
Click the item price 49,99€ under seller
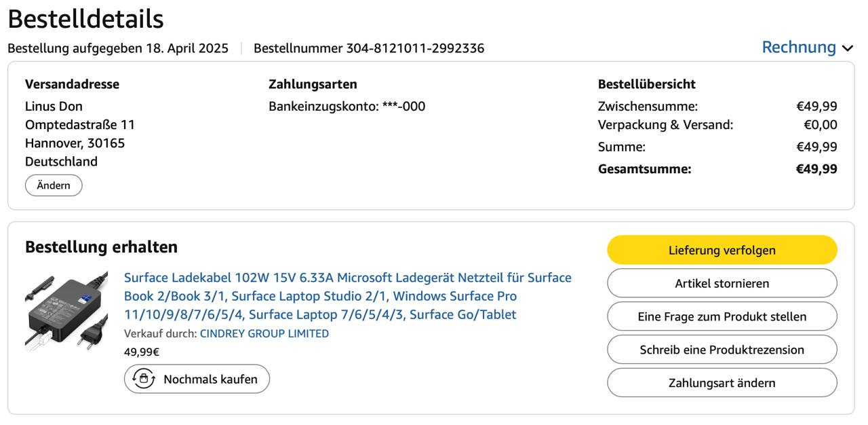pos(141,352)
